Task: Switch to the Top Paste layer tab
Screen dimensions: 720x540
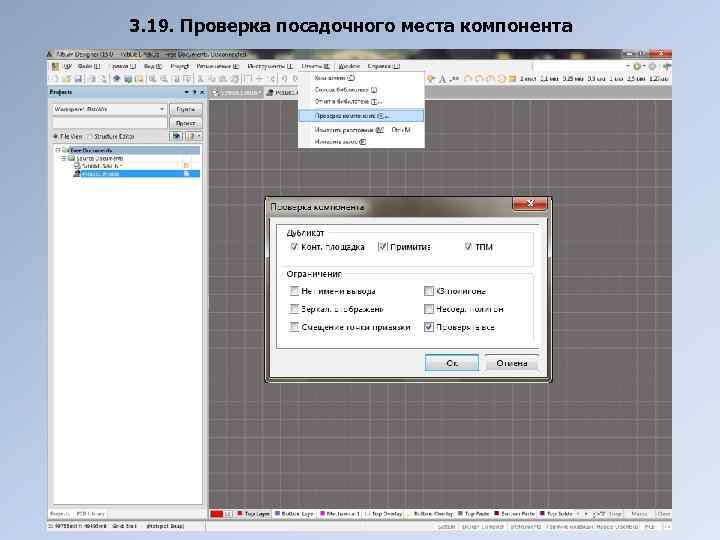Action: (x=474, y=514)
